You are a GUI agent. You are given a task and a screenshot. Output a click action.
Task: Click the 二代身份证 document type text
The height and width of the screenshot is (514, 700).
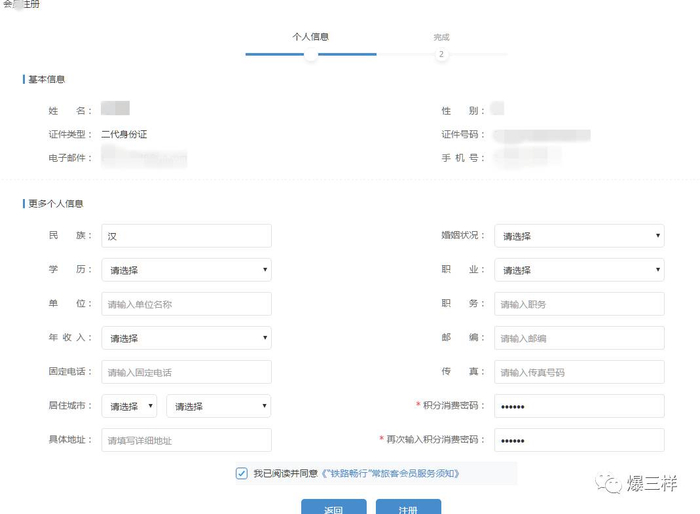(x=124, y=134)
